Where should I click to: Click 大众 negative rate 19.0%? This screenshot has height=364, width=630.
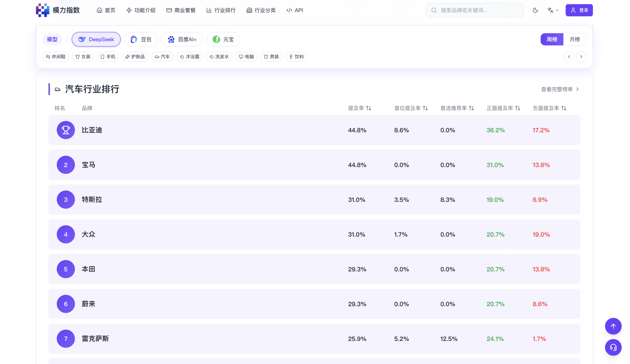coord(541,235)
